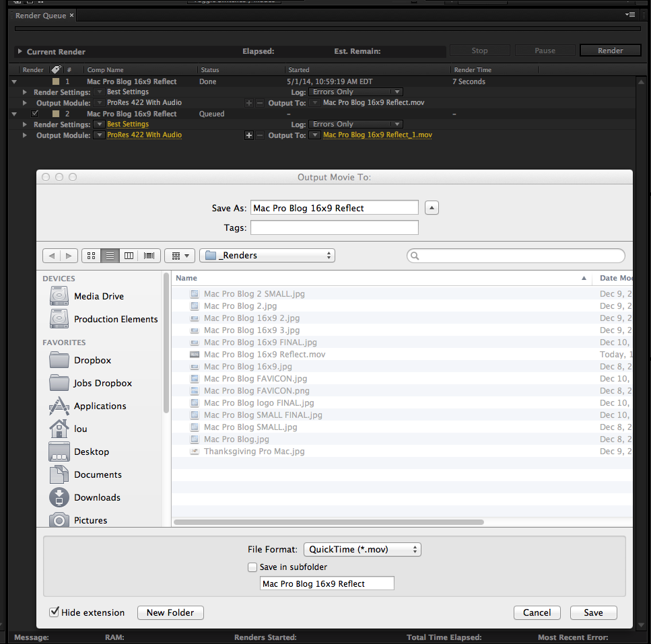This screenshot has width=651, height=644.
Task: Click the label color swatch for item 2
Action: click(x=56, y=114)
